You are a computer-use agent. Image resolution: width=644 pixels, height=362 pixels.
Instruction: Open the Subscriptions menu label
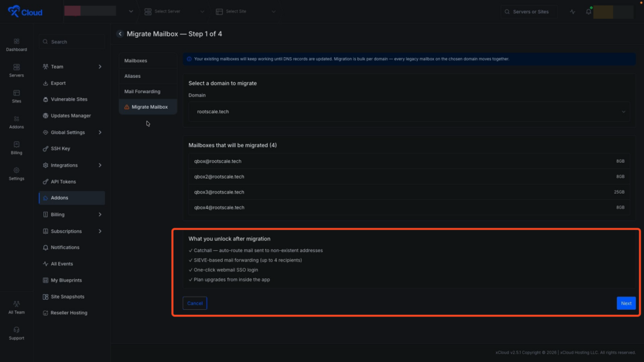pos(66,231)
